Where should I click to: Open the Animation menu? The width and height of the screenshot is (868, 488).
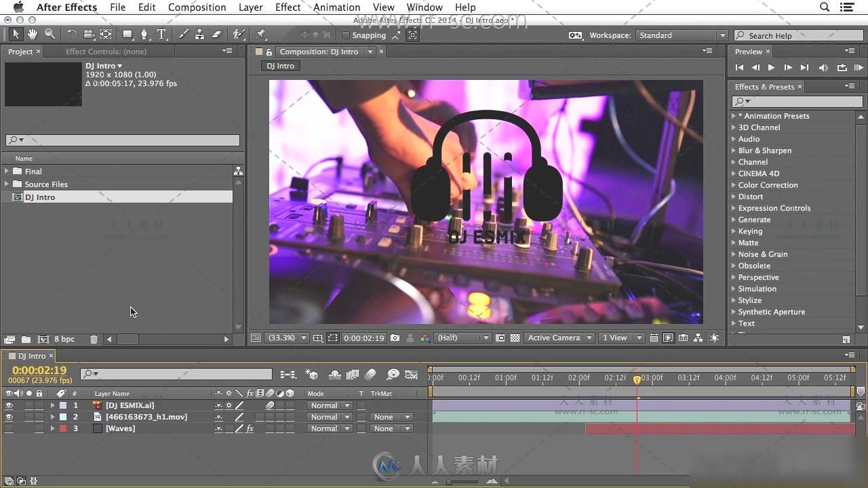pos(336,7)
